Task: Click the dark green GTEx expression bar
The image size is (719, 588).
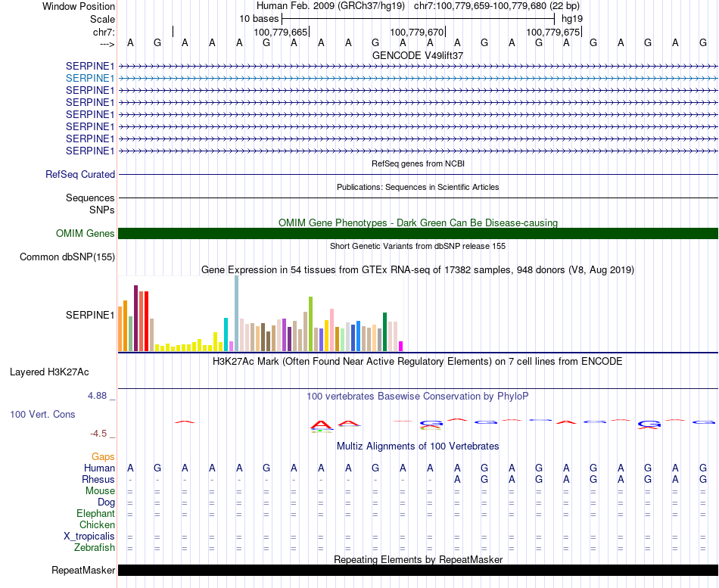Action: click(x=384, y=332)
